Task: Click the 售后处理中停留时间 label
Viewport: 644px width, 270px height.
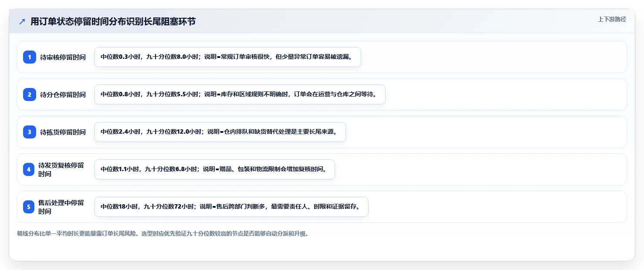Action: tap(61, 207)
